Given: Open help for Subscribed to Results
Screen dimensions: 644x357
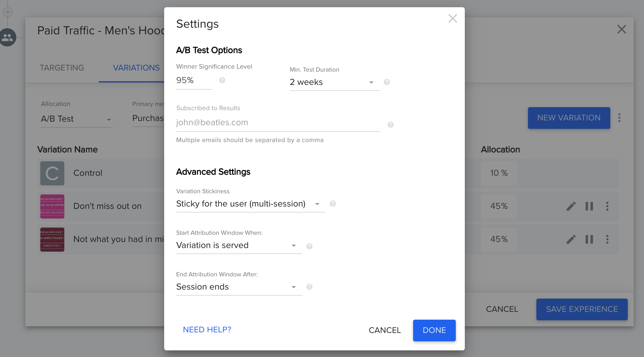Looking at the screenshot, I should click(x=391, y=125).
